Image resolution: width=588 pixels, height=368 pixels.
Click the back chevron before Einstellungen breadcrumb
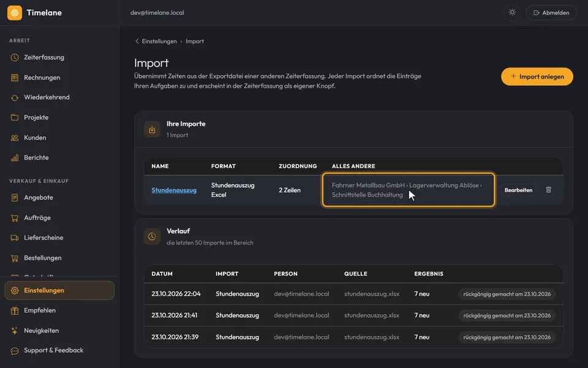click(137, 41)
